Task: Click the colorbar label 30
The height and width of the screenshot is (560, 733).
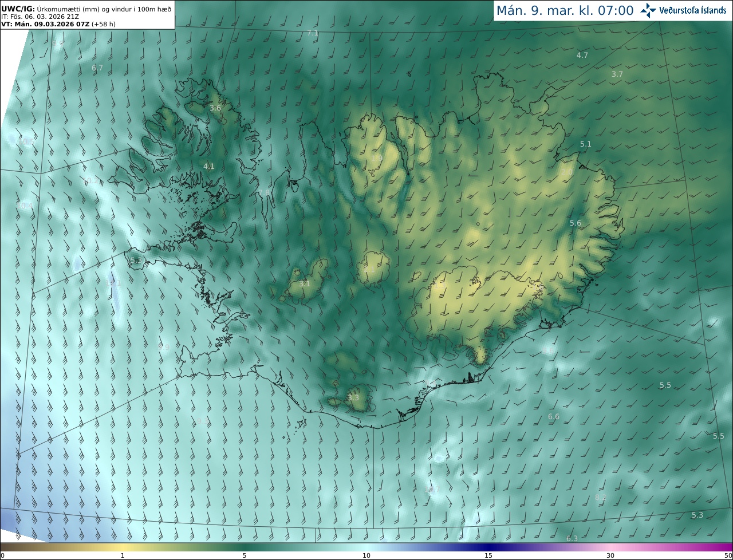Action: coord(610,555)
